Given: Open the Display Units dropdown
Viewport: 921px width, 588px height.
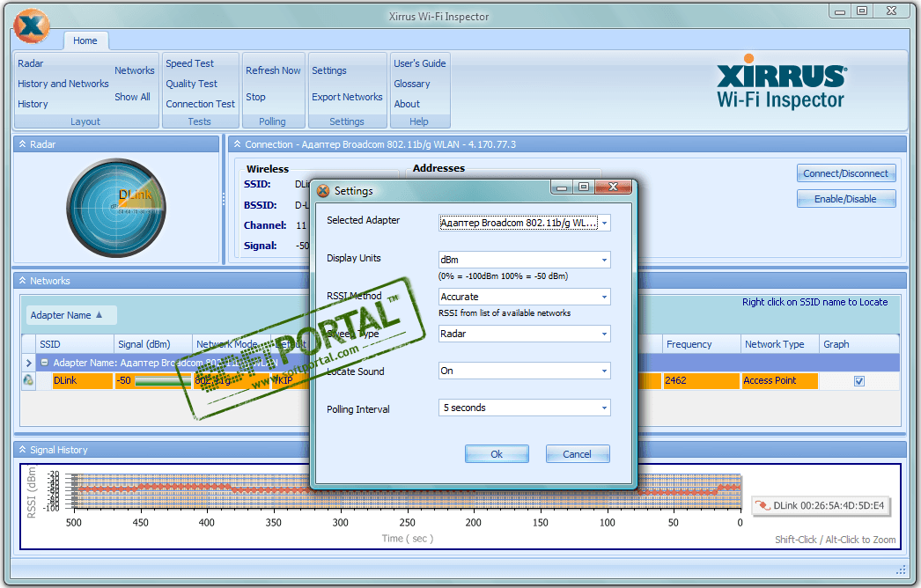Looking at the screenshot, I should (604, 260).
